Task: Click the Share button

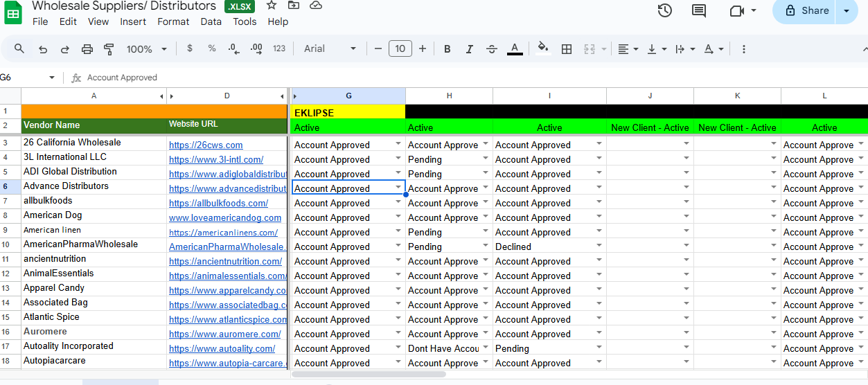Action: coord(804,10)
